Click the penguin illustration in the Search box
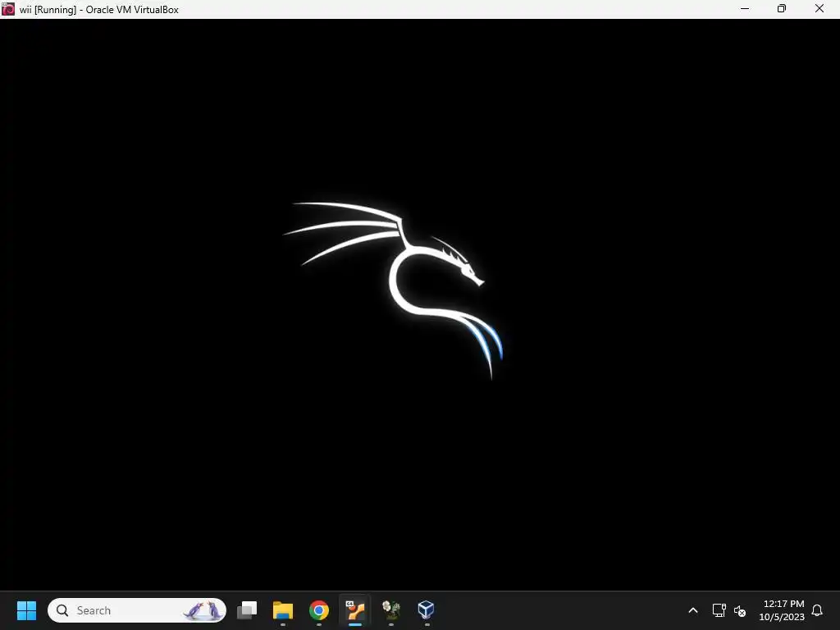Screen dimensions: 840x630 [203, 610]
